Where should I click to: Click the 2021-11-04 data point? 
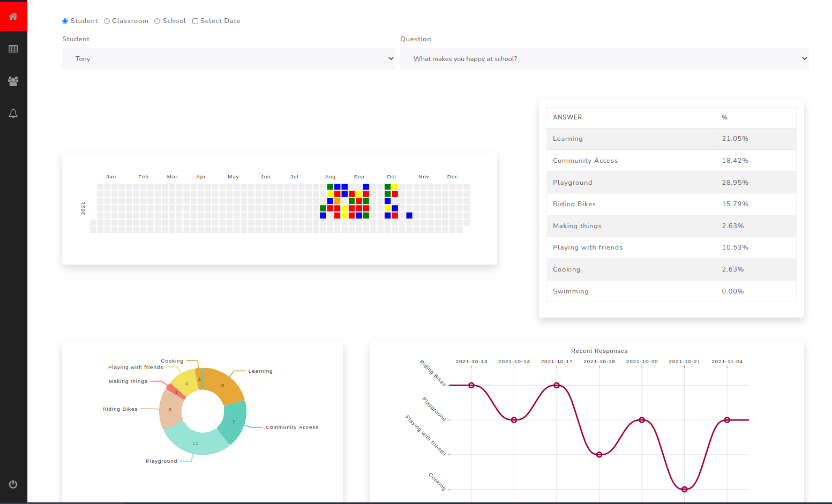[x=727, y=420]
